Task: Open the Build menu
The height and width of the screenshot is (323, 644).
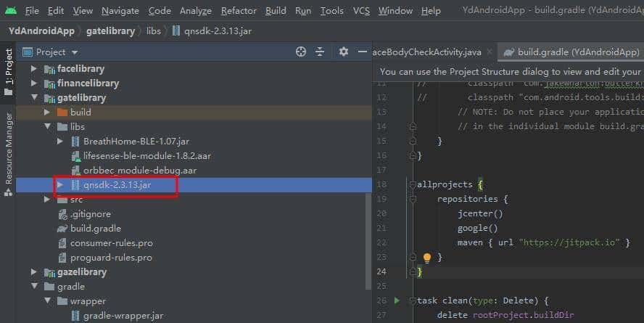Action: tap(276, 11)
